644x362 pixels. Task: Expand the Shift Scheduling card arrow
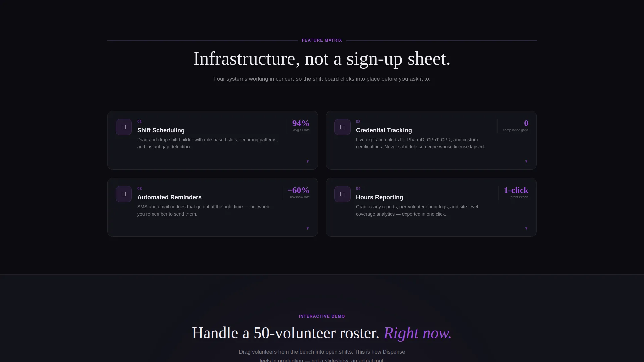click(x=308, y=162)
